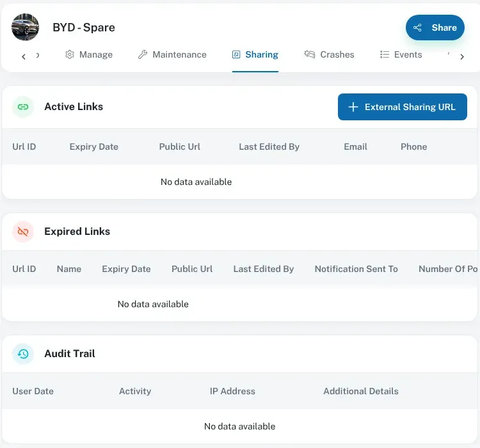The height and width of the screenshot is (448, 480).
Task: Click Public Url header in Active Links
Action: [180, 147]
